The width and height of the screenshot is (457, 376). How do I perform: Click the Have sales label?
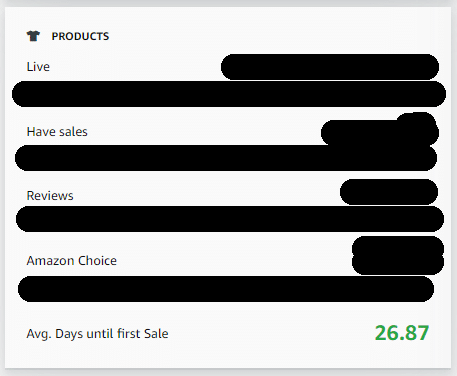(57, 132)
